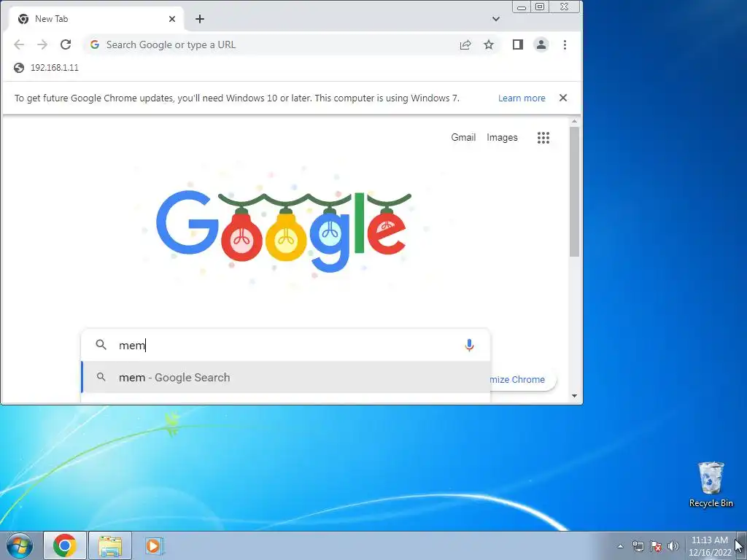747x560 pixels.
Task: Dismiss the Chrome update notification bar
Action: tap(563, 98)
